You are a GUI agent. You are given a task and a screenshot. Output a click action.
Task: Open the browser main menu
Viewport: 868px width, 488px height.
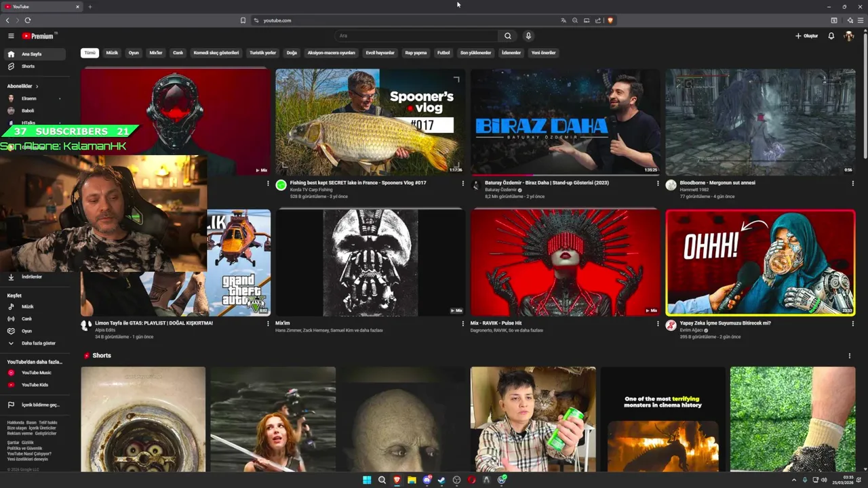tap(861, 20)
